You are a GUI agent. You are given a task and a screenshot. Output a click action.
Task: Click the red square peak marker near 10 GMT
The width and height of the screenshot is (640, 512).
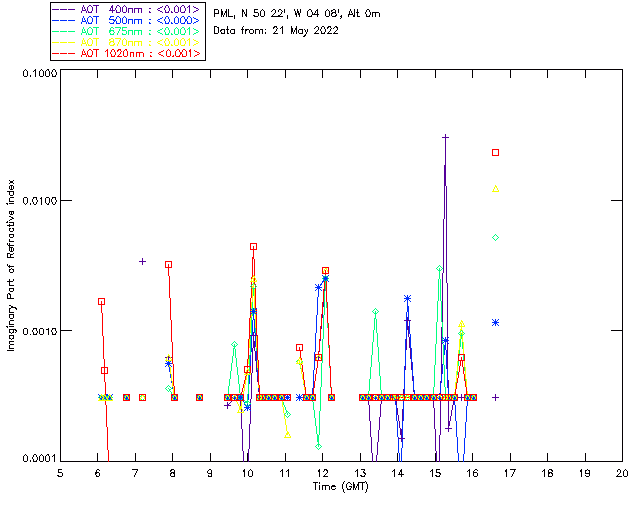point(253,246)
